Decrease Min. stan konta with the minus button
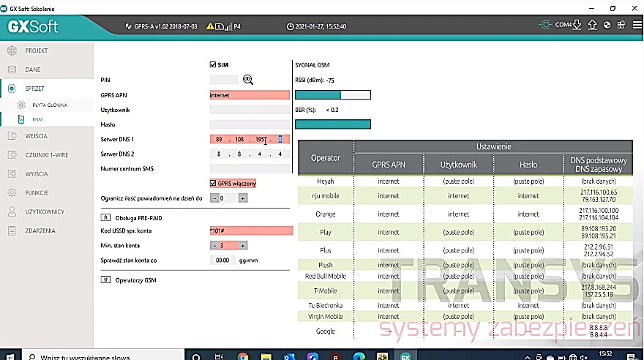Viewport: 644px width, 360px height. (x=214, y=245)
